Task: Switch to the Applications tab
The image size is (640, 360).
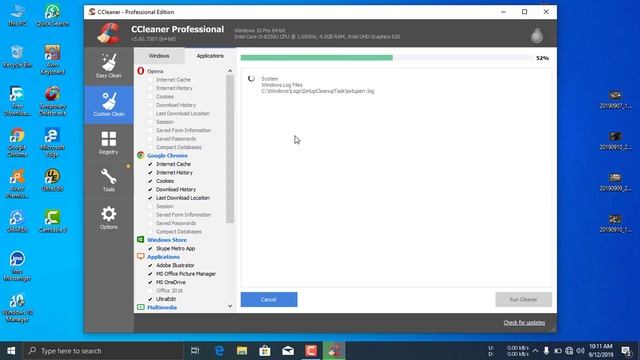Action: pos(210,56)
